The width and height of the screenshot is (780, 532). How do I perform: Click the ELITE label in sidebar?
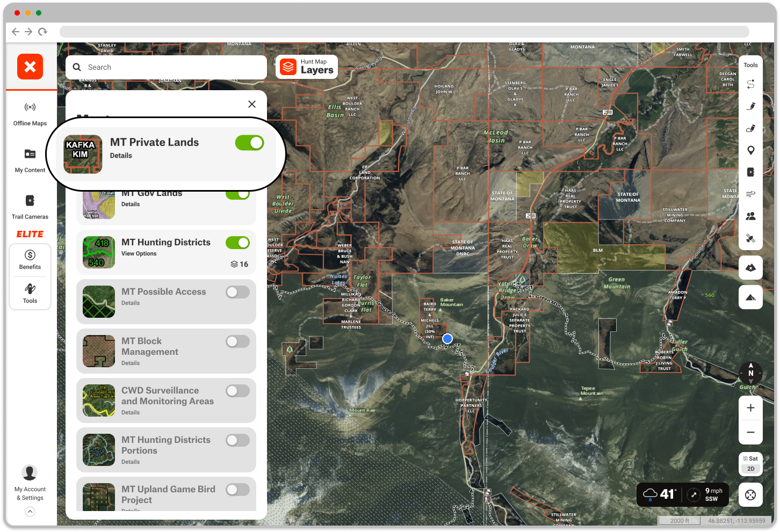(x=30, y=234)
